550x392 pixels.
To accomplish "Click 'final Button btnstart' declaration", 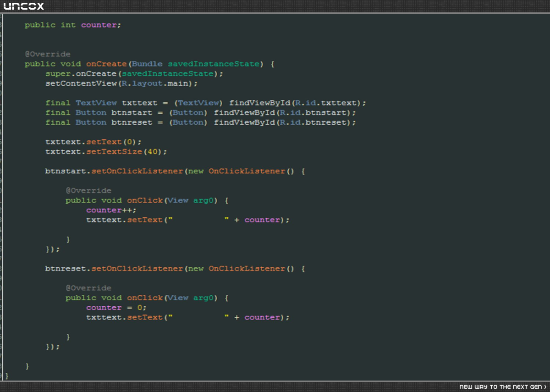I will pyautogui.click(x=99, y=113).
